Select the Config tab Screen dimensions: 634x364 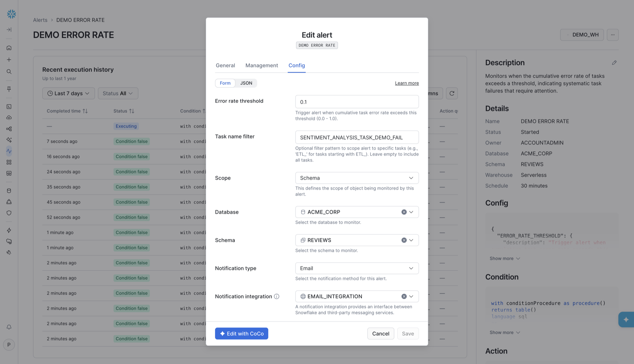click(x=297, y=65)
